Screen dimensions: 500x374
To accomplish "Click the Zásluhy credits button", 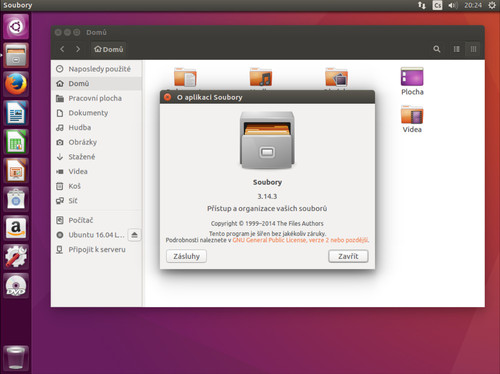I will [186, 256].
